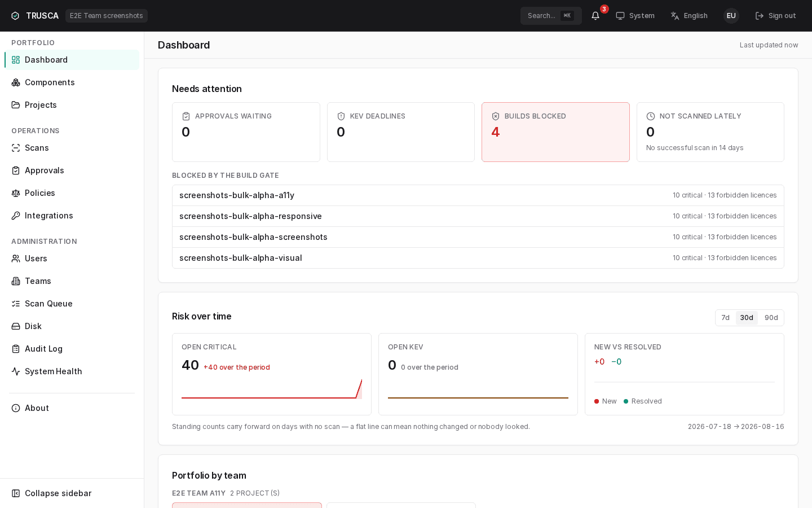812x508 pixels.
Task: Navigate to Audit Log label
Action: 43,349
